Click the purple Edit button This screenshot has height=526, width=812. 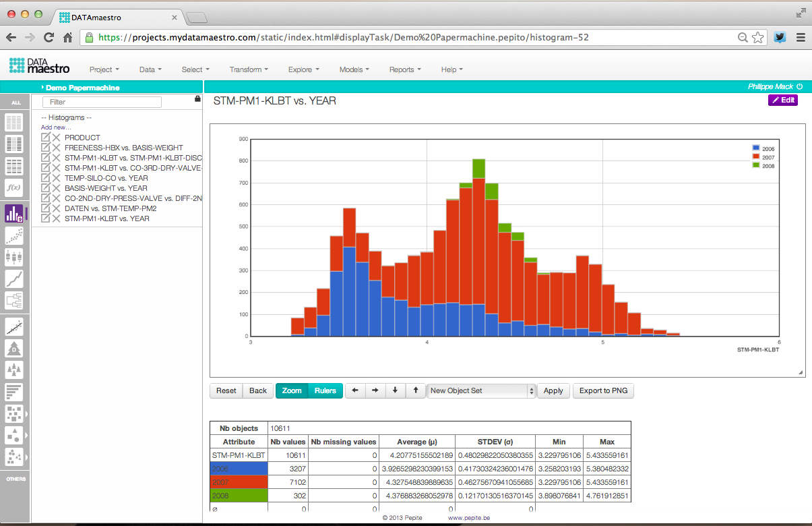pyautogui.click(x=782, y=100)
